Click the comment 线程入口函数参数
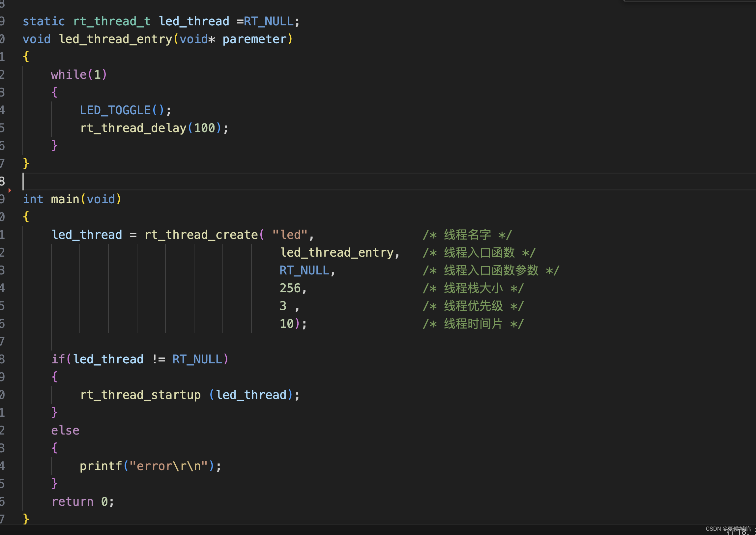This screenshot has width=756, height=535. coord(491,270)
